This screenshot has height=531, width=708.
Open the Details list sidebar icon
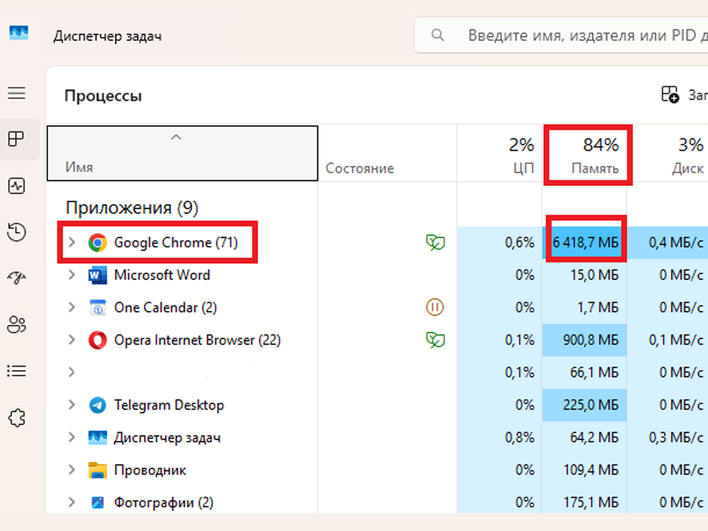pos(17,371)
